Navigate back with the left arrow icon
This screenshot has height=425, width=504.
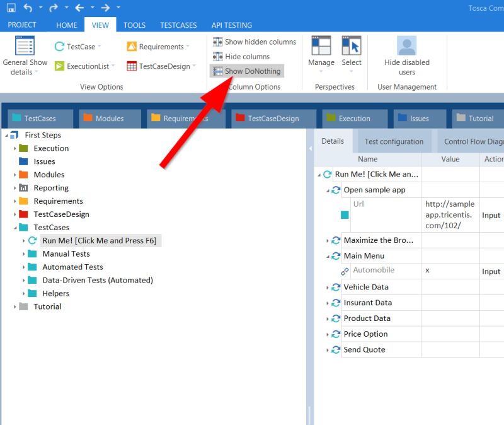point(79,8)
